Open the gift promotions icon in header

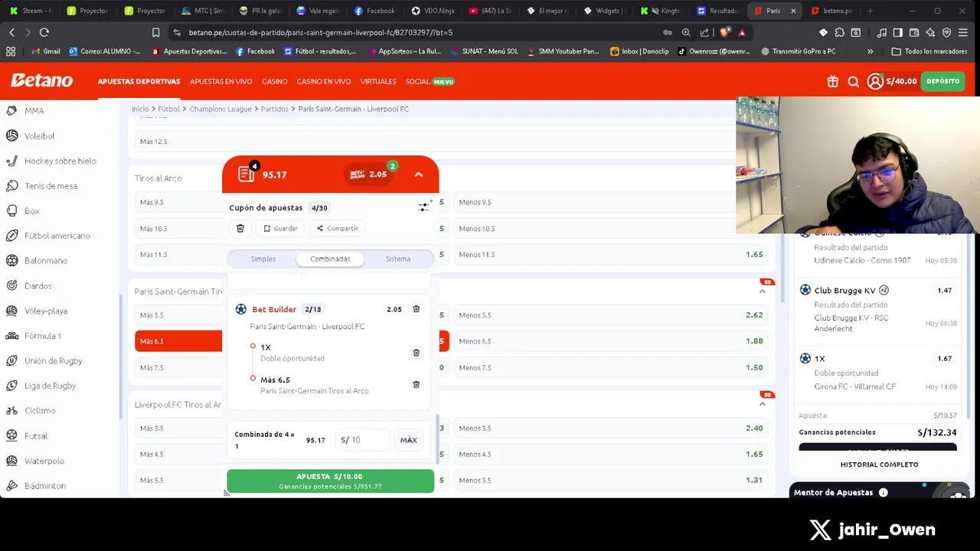(832, 81)
